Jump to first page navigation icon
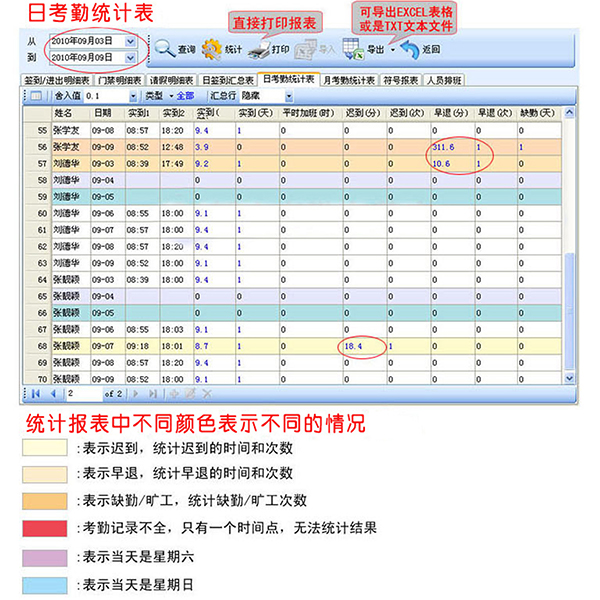This screenshot has height=600, width=600. pos(36,393)
